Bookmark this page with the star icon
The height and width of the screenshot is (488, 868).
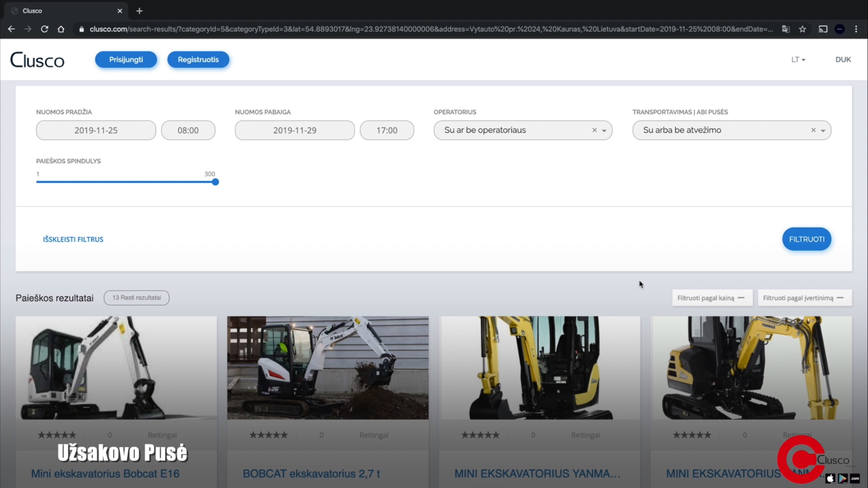[x=802, y=29]
